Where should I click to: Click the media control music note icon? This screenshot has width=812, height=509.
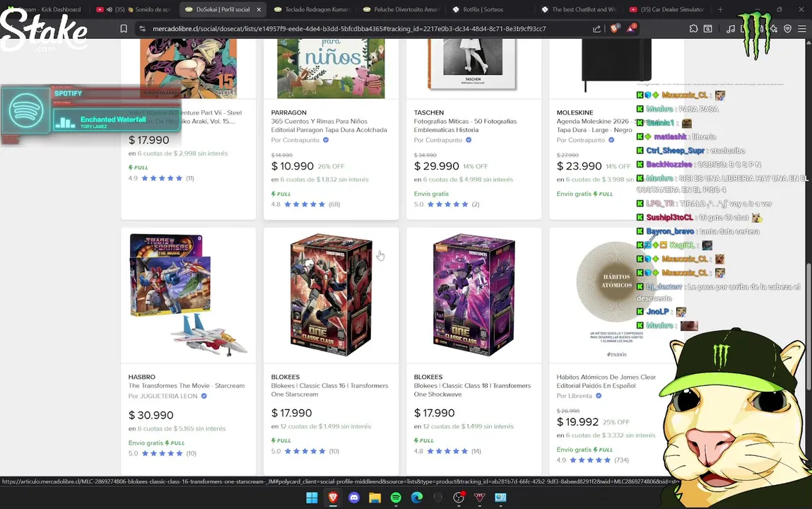[x=730, y=29]
